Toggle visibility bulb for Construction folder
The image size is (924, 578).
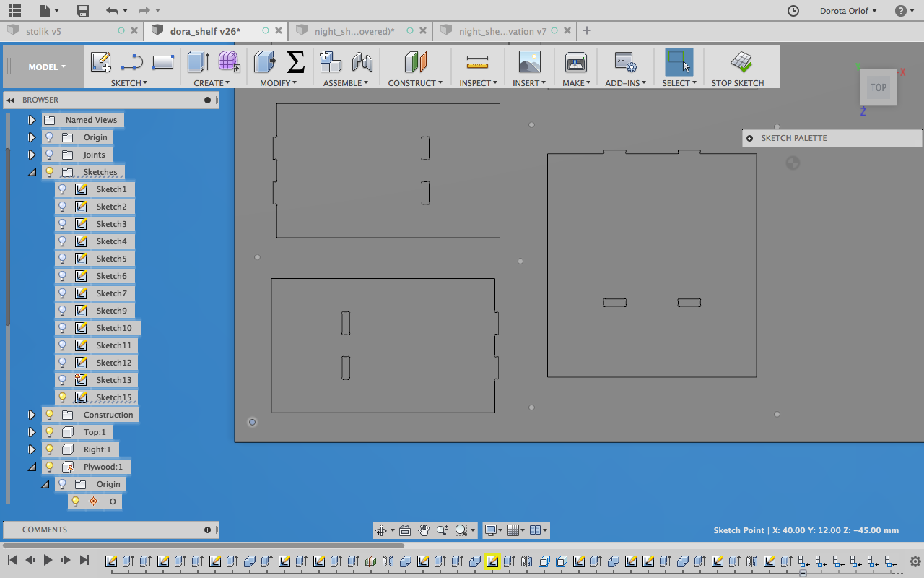coord(50,415)
